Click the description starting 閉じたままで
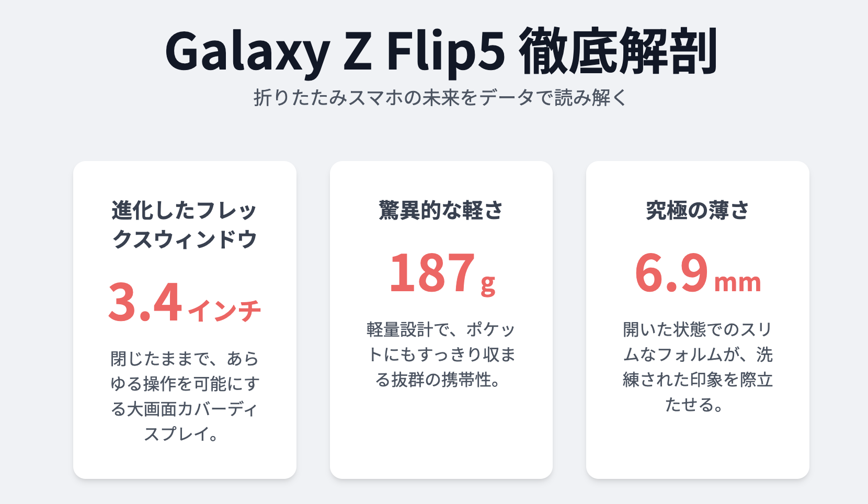 pyautogui.click(x=185, y=396)
